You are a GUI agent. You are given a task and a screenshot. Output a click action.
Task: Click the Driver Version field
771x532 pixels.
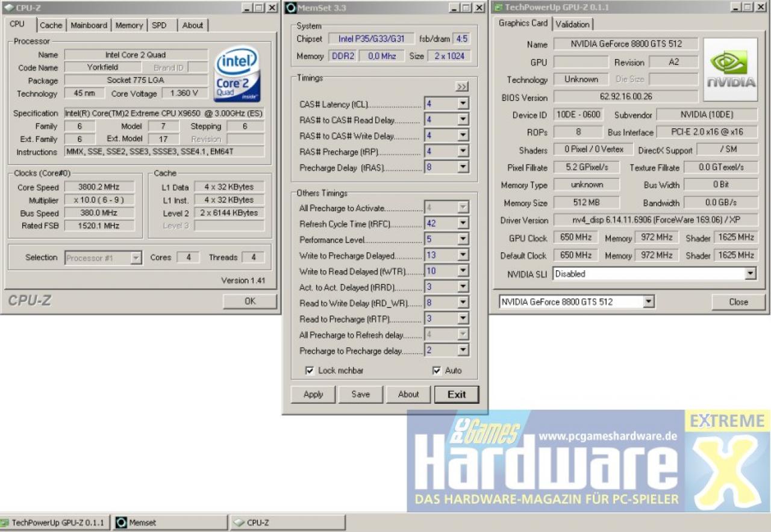(x=655, y=220)
